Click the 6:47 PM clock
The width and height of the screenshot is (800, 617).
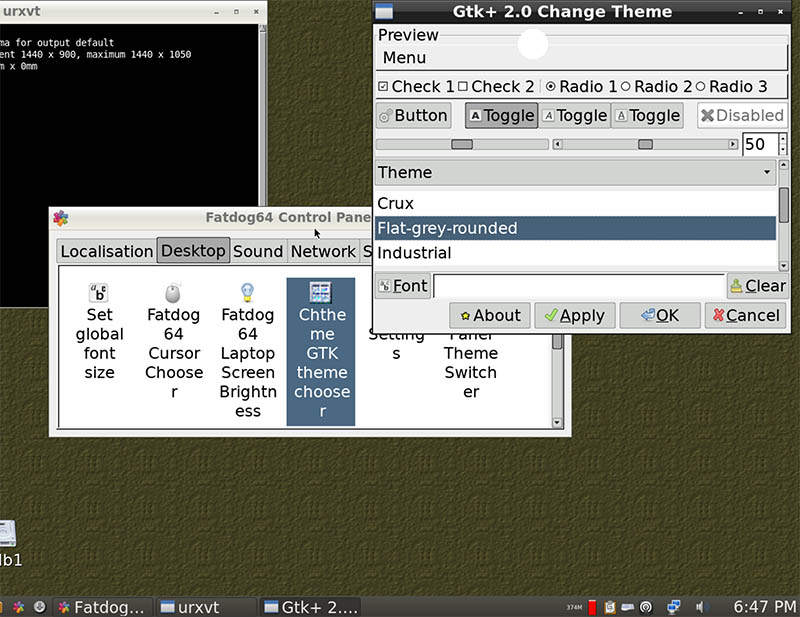765,607
